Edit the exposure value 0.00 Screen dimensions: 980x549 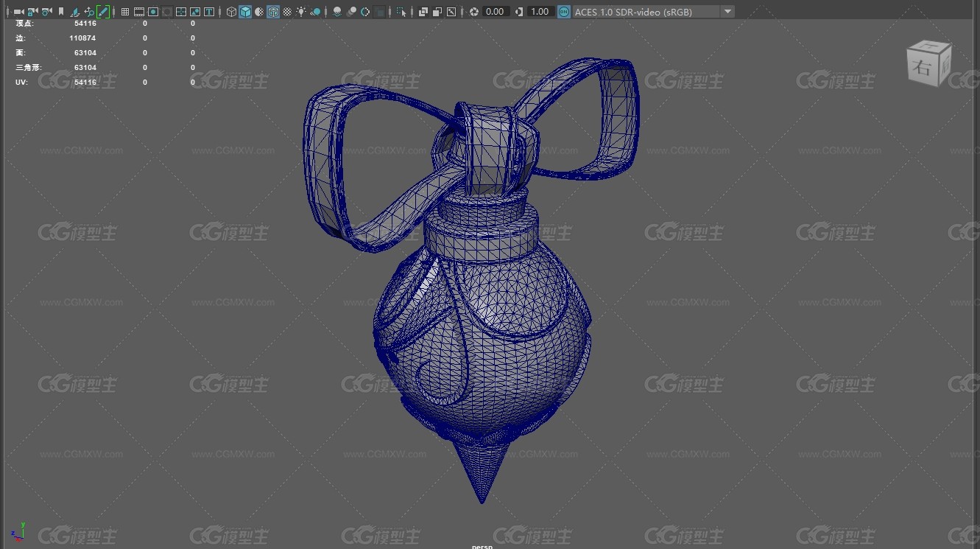pos(496,12)
